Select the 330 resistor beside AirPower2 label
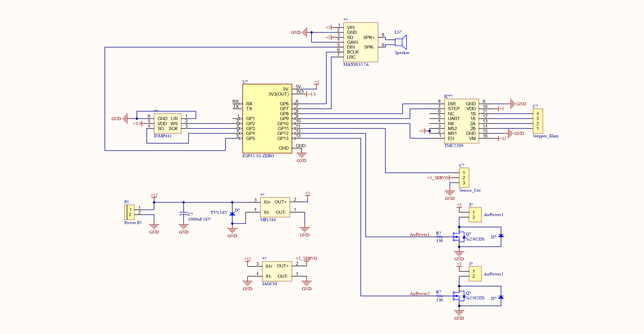This screenshot has width=644, height=334. pos(439,296)
